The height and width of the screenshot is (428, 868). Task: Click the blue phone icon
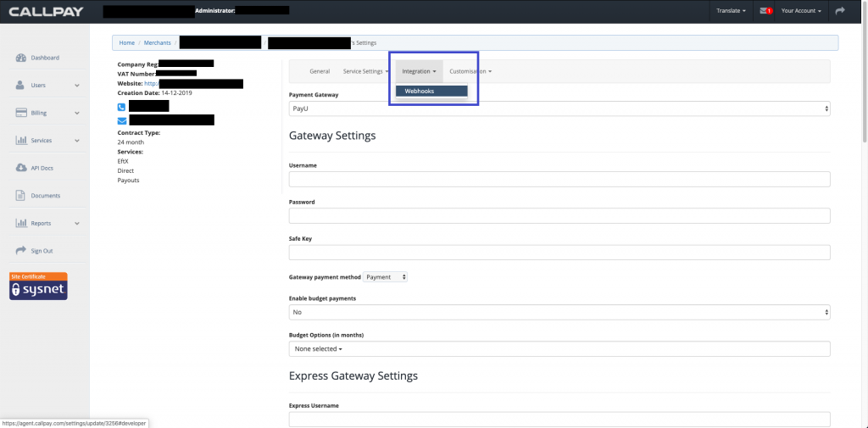click(122, 107)
